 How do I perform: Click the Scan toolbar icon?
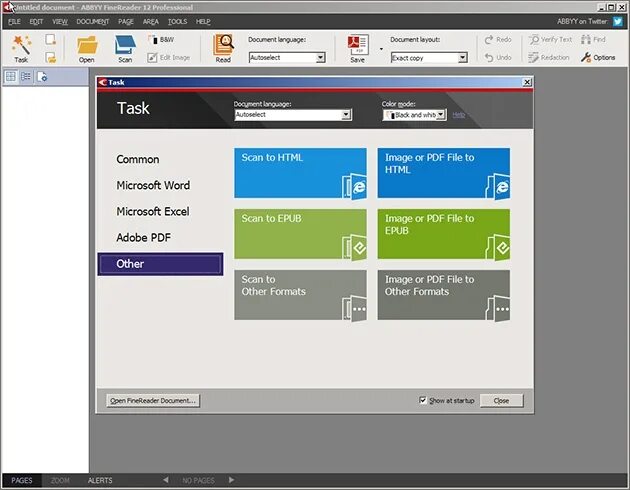coord(125,49)
